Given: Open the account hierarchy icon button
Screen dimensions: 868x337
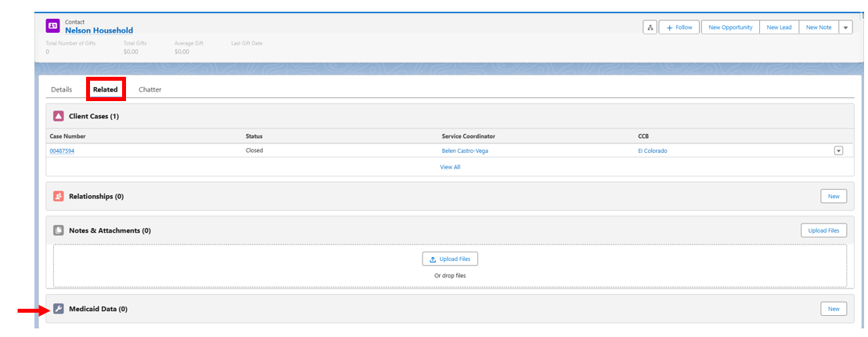Looking at the screenshot, I should 650,27.
